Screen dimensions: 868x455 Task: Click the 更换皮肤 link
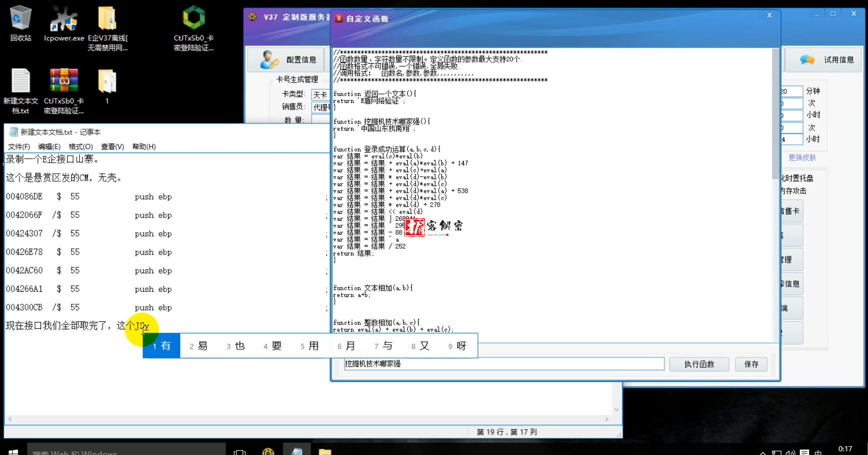coord(802,157)
